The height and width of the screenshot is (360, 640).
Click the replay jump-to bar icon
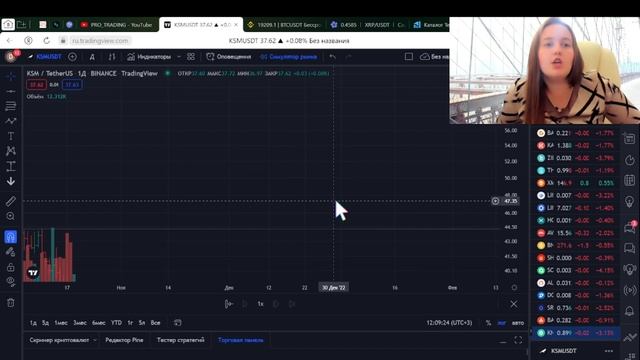229,304
